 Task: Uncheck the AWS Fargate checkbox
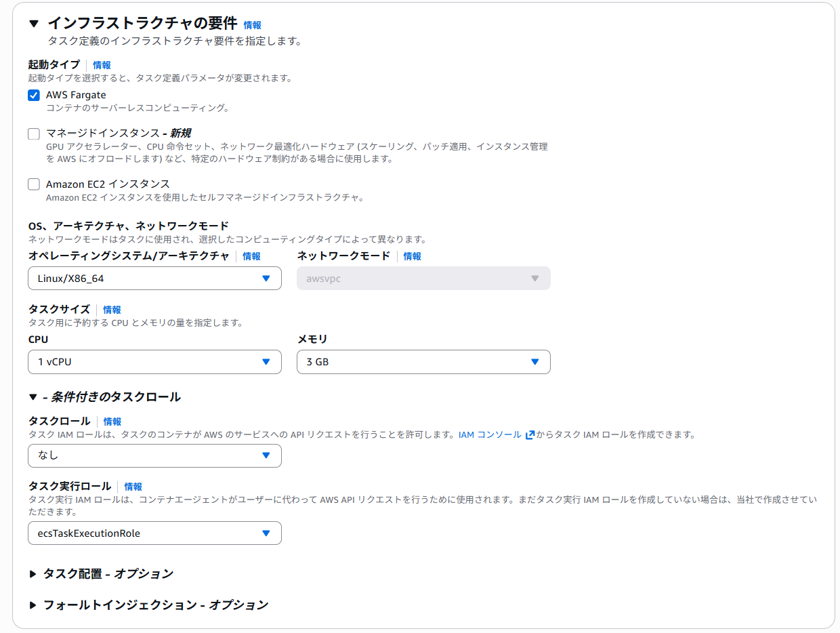tap(33, 96)
